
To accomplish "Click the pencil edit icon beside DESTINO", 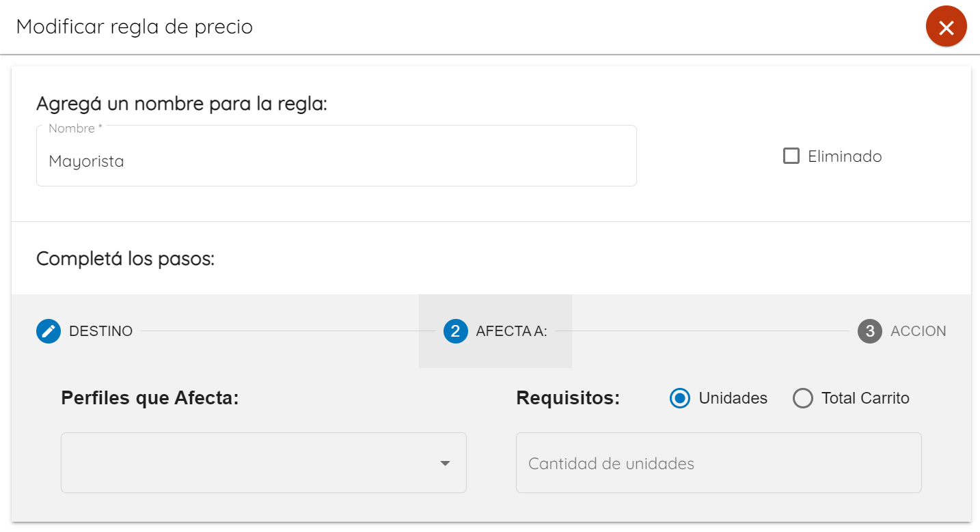I will pos(49,331).
